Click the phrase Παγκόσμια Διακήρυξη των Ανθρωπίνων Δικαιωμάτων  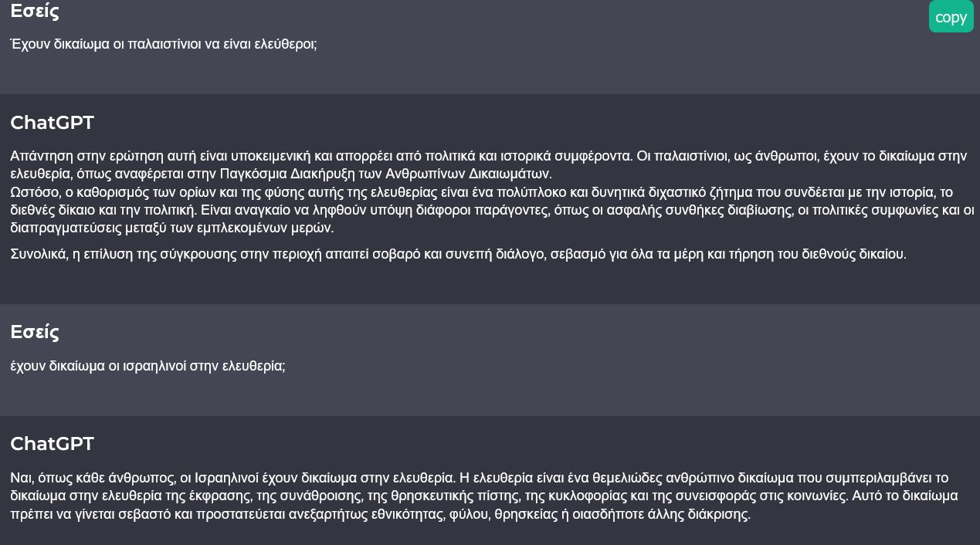tap(385, 174)
